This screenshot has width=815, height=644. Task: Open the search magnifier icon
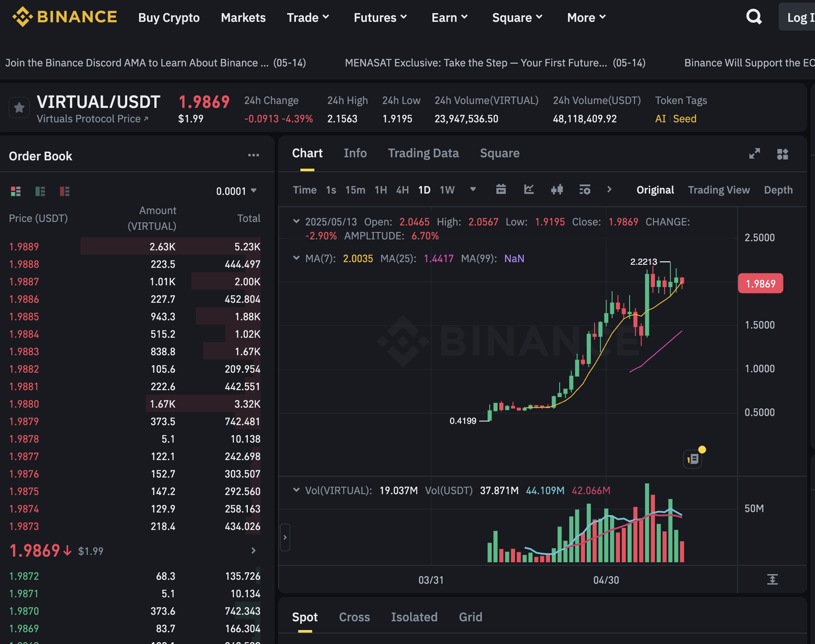tap(754, 17)
